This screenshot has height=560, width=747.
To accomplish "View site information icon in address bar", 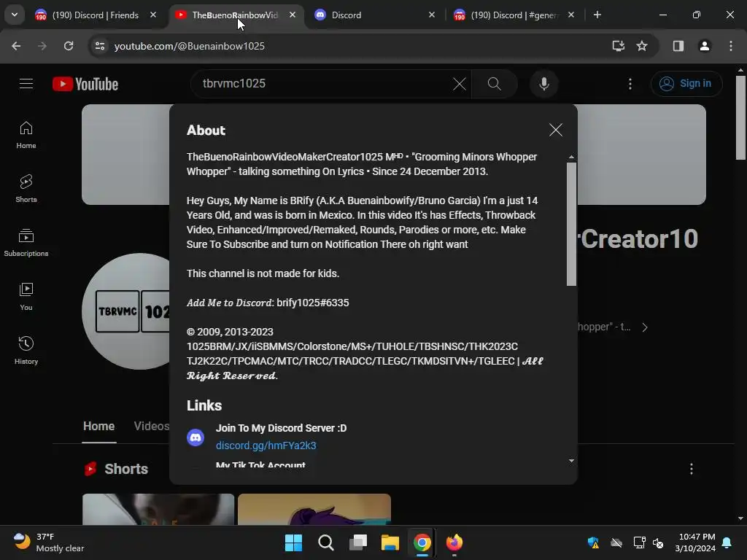I will click(99, 46).
